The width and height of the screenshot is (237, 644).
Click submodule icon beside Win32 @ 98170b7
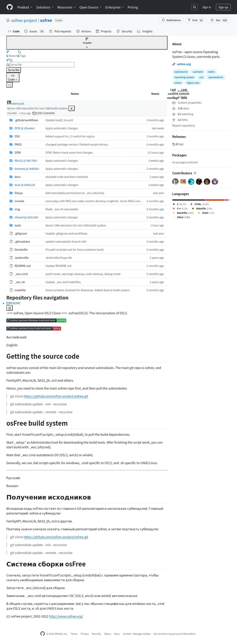tap(11, 161)
